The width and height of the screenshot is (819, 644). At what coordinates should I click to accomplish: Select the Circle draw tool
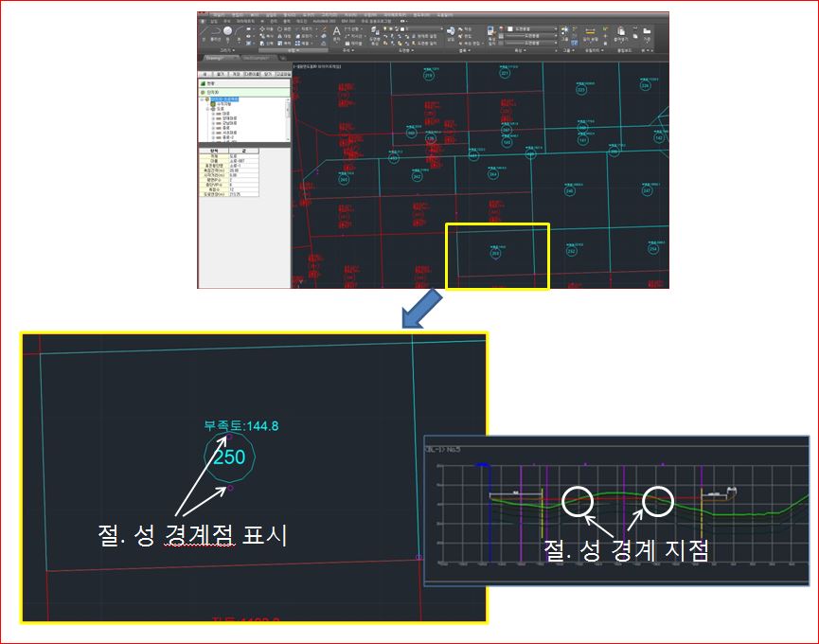tap(228, 32)
